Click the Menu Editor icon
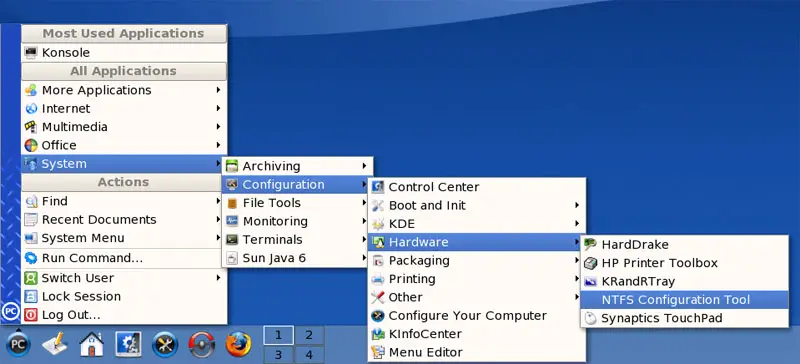The height and width of the screenshot is (364, 800). click(x=378, y=352)
